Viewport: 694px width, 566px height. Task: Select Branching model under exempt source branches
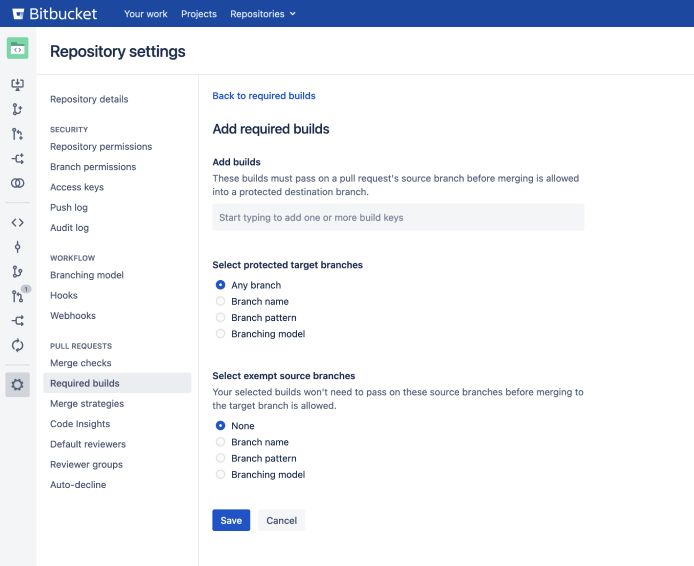point(221,475)
